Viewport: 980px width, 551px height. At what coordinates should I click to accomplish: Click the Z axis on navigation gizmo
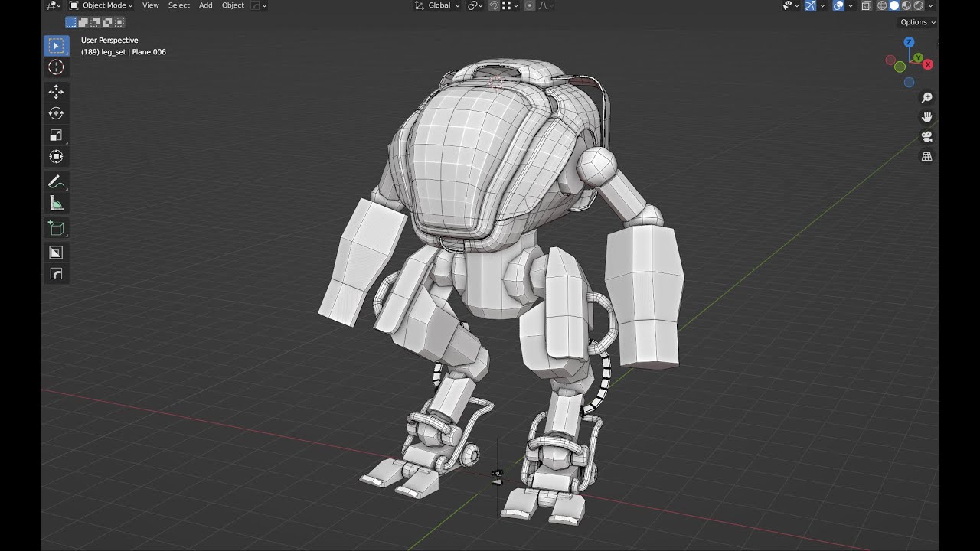pos(909,42)
